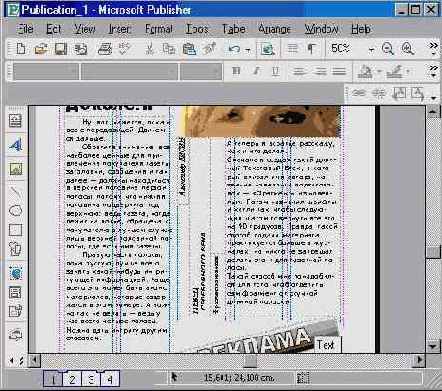The height and width of the screenshot is (391, 442).
Task: Select the Form Control tool
Action: [15, 292]
